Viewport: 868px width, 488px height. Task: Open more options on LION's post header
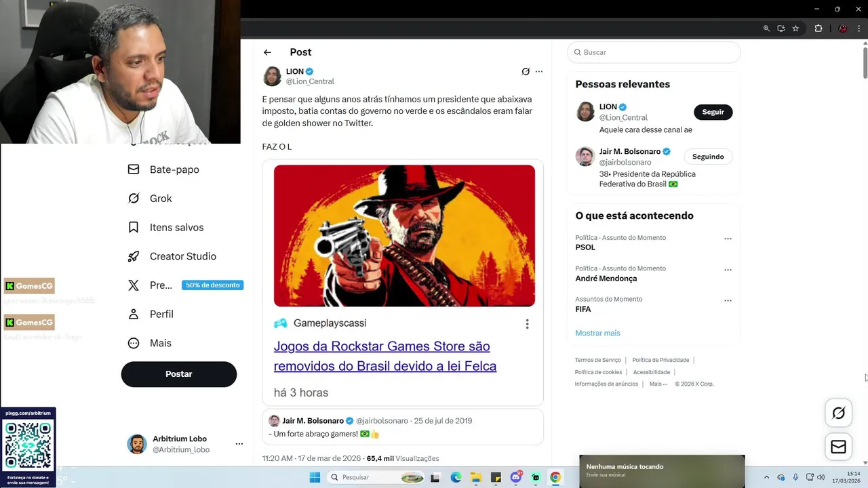click(539, 71)
